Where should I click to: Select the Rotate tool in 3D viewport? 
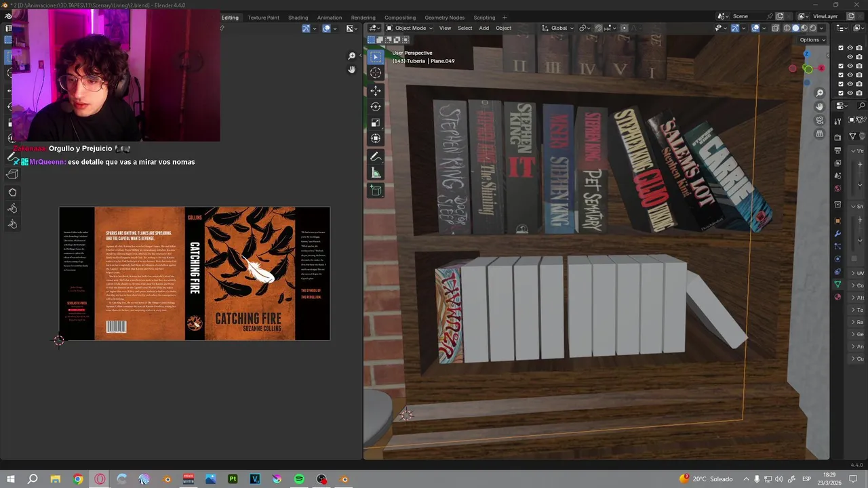click(x=376, y=106)
